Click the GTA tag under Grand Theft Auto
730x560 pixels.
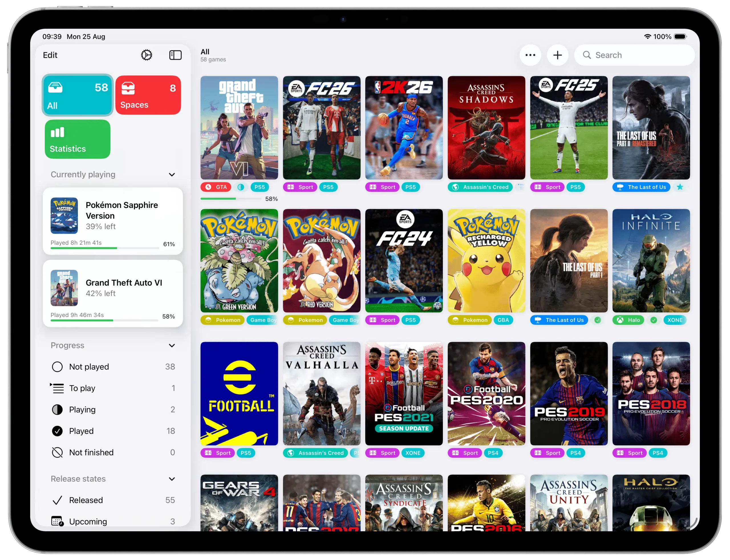coord(216,187)
